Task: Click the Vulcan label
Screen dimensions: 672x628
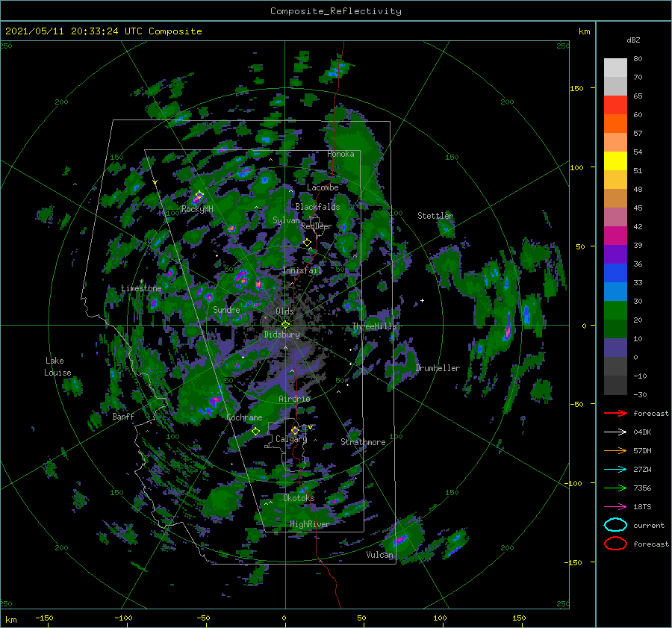Action: click(379, 555)
